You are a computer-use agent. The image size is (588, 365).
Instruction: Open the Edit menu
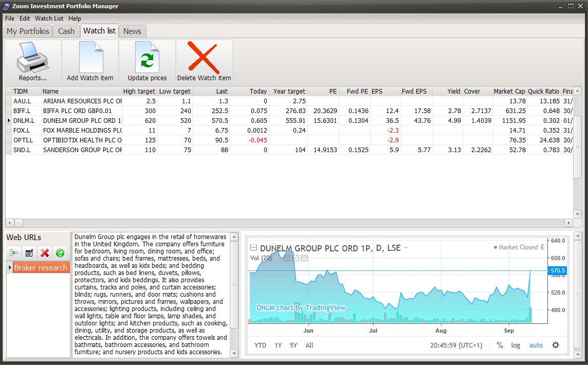pos(25,19)
